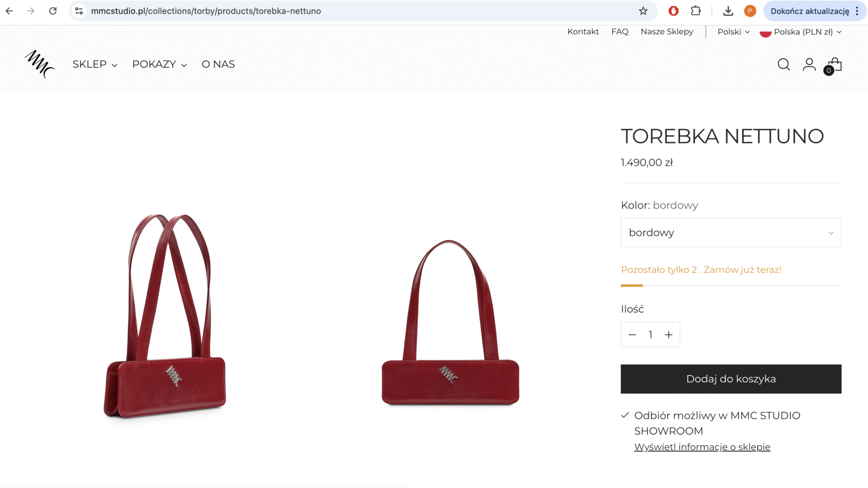Viewport: 868px width, 488px height.
Task: Reload the page with refresh icon
Action: click(x=53, y=11)
